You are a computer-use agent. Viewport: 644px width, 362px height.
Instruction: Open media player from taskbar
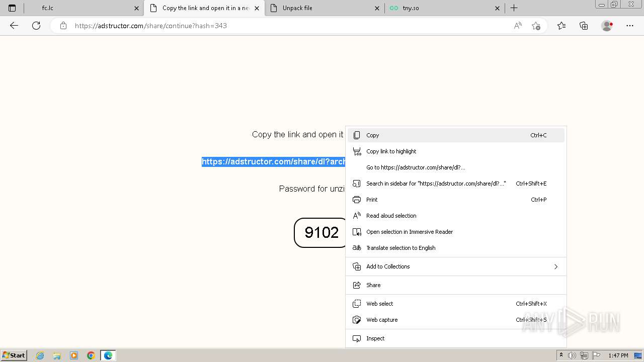click(74, 355)
